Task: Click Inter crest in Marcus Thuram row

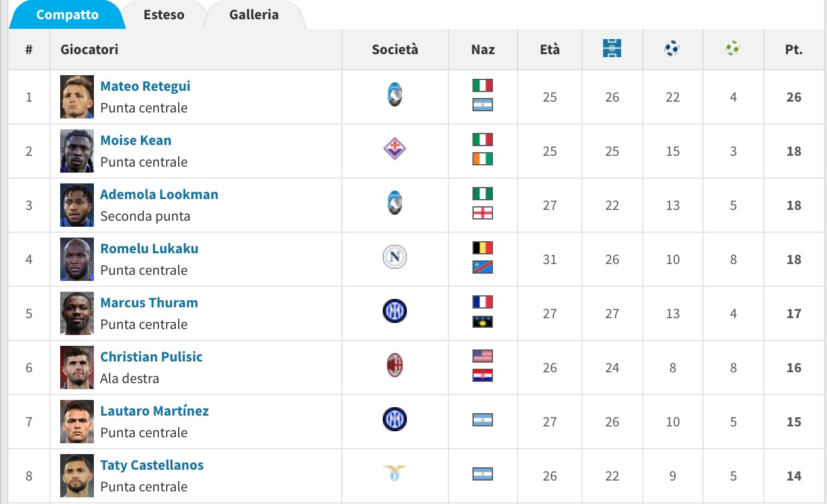Action: pos(395,312)
